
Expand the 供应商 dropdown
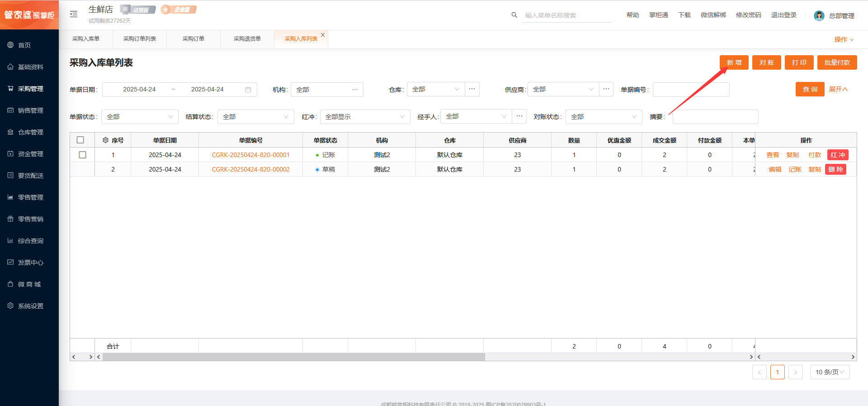click(x=564, y=89)
